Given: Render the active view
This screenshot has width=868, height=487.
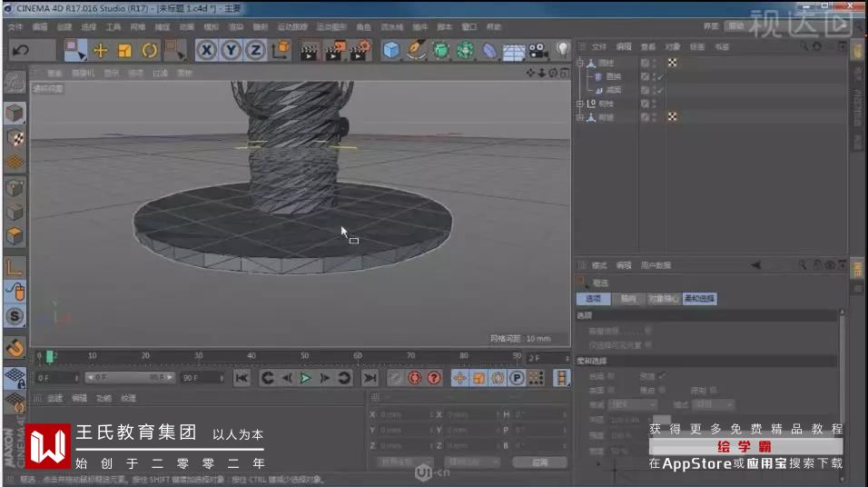Looking at the screenshot, I should pyautogui.click(x=309, y=51).
